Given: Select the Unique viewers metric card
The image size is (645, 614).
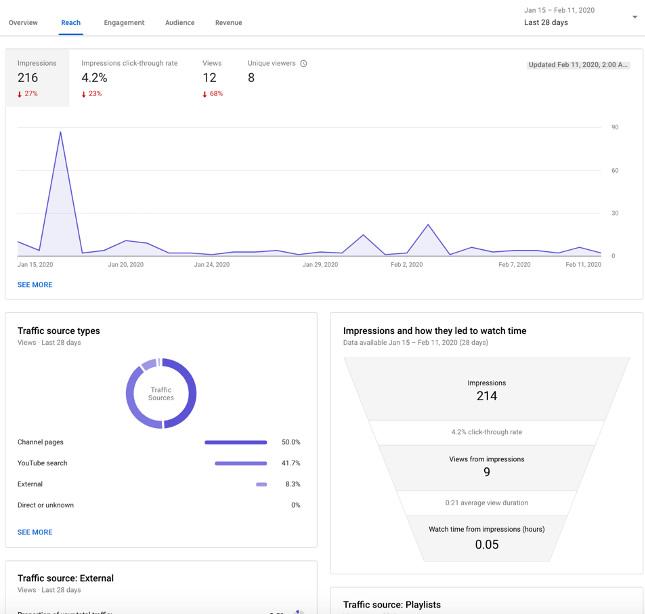Looking at the screenshot, I should coord(277,78).
